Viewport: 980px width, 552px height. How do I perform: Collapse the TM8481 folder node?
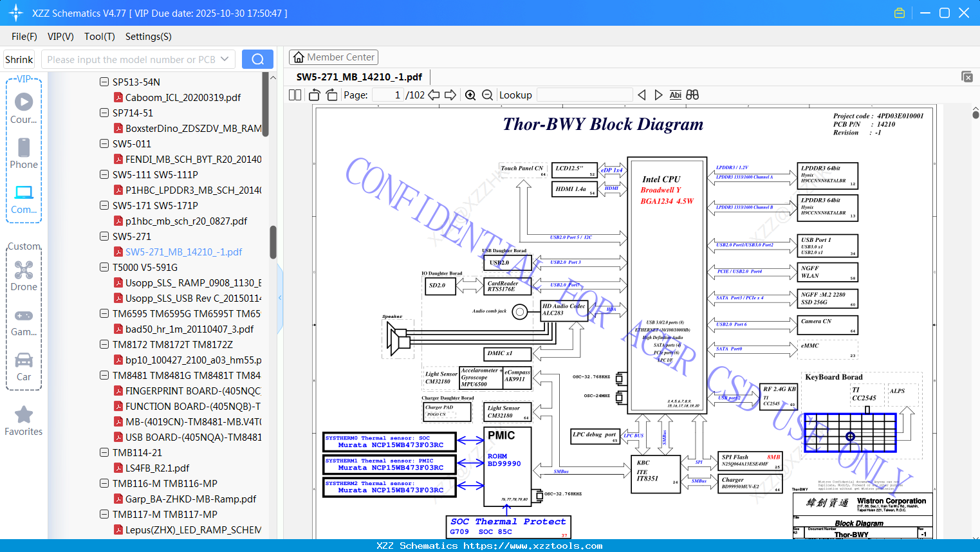pos(104,375)
